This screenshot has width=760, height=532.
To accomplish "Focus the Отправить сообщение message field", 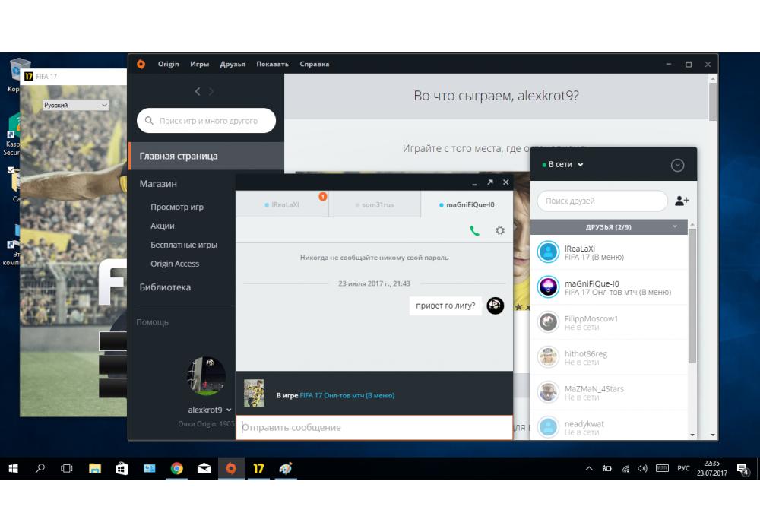I will coord(374,427).
